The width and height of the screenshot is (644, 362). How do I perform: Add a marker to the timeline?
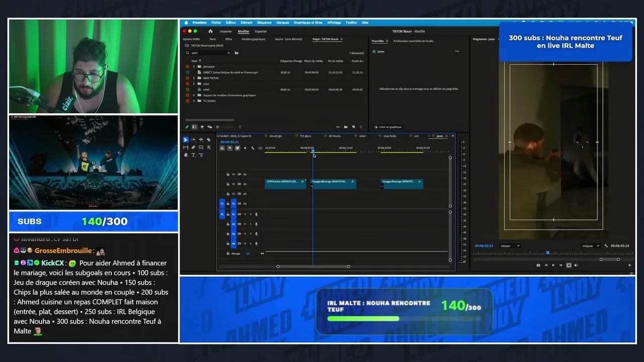pyautogui.click(x=245, y=148)
